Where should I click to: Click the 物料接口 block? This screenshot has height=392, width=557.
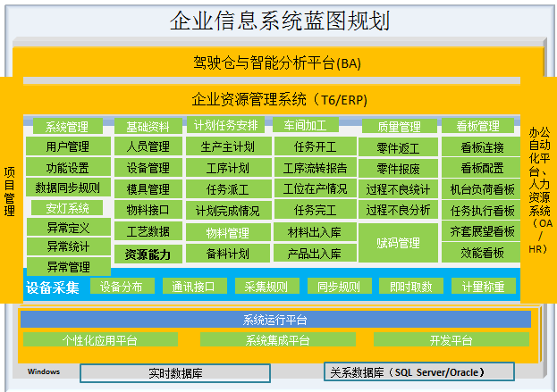pyautogui.click(x=148, y=210)
